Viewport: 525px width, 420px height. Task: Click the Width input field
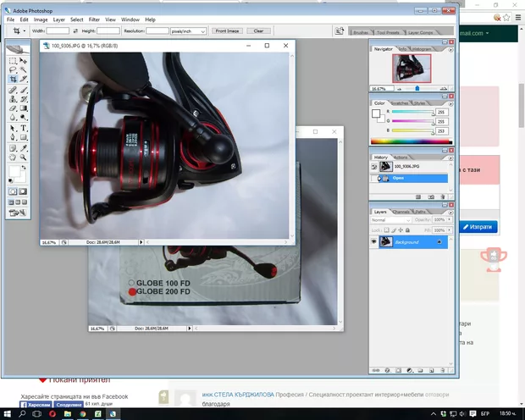coord(58,30)
